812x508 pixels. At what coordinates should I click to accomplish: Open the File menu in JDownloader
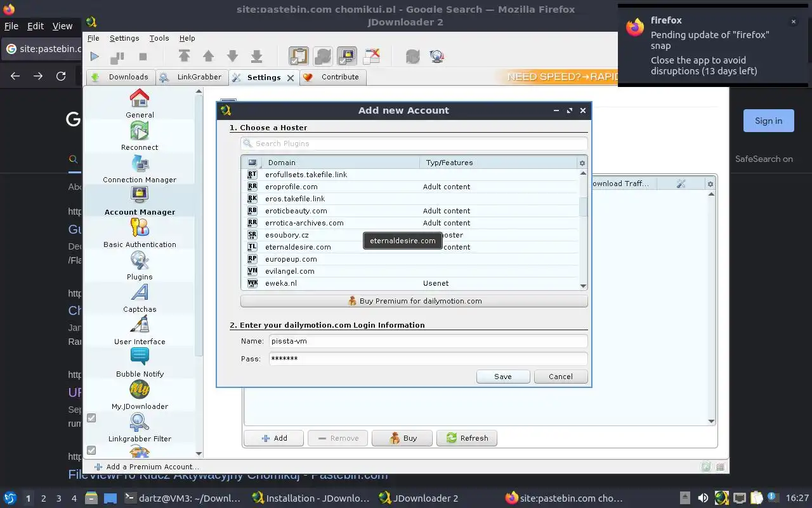point(93,38)
